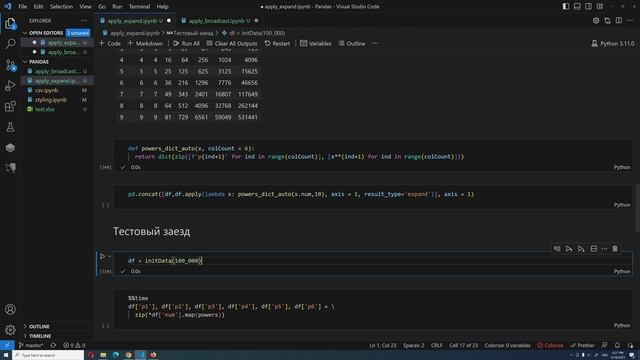Toggle the primary side bar layout icon
The image size is (640, 360).
tap(566, 7)
